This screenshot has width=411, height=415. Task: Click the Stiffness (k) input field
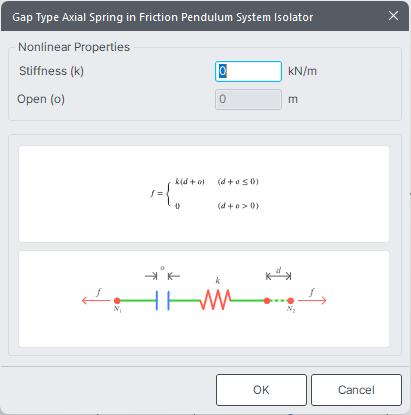click(248, 71)
